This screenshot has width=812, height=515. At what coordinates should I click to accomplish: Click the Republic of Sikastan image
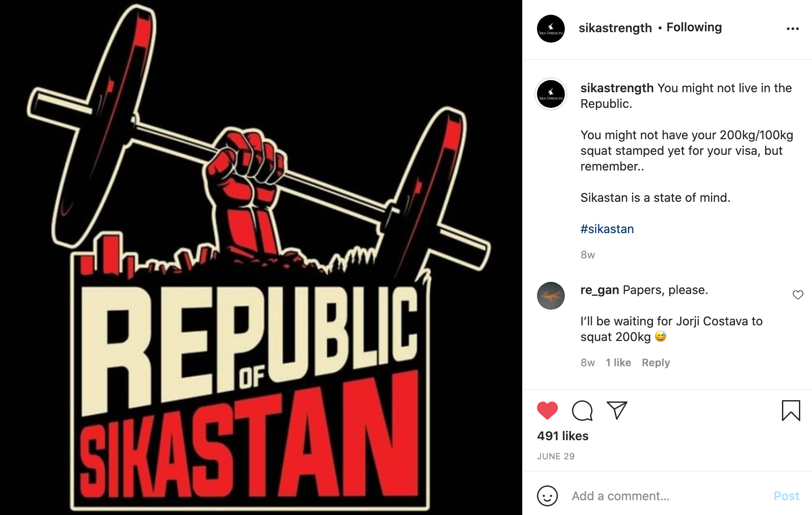pyautogui.click(x=261, y=257)
